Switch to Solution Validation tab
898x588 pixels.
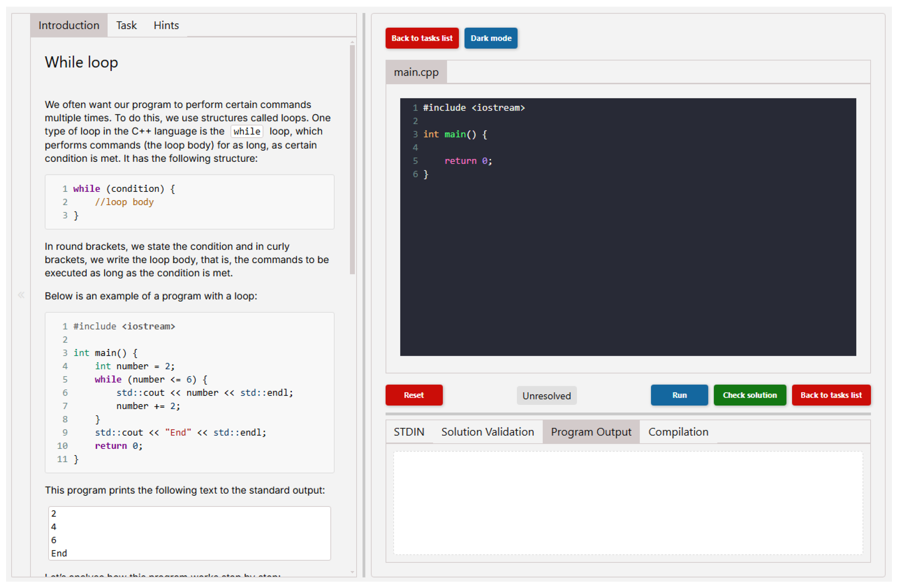[487, 432]
